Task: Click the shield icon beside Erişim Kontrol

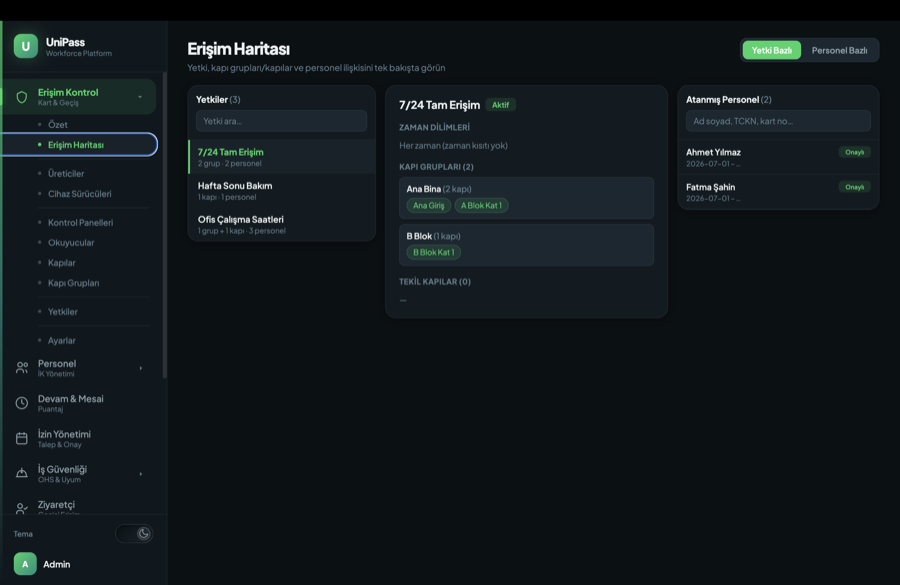Action: [22, 97]
